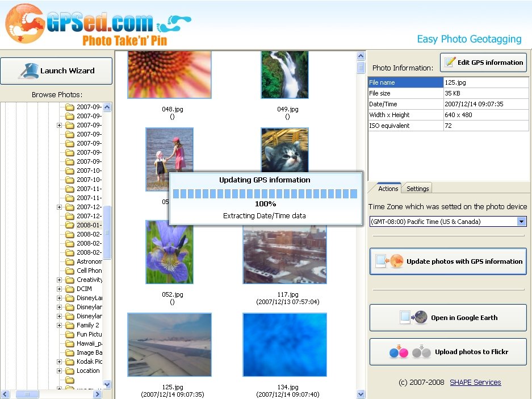532x399 pixels.
Task: Click folder tree scroll-down arrow
Action: 107,384
